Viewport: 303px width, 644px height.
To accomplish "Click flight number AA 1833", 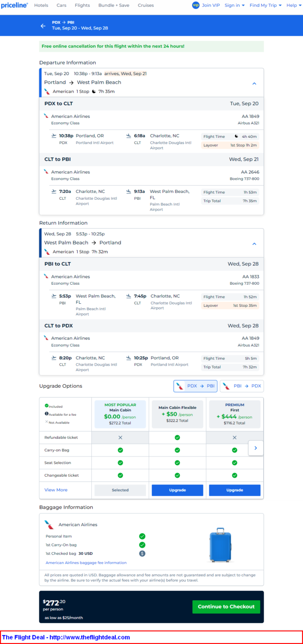I will click(251, 277).
